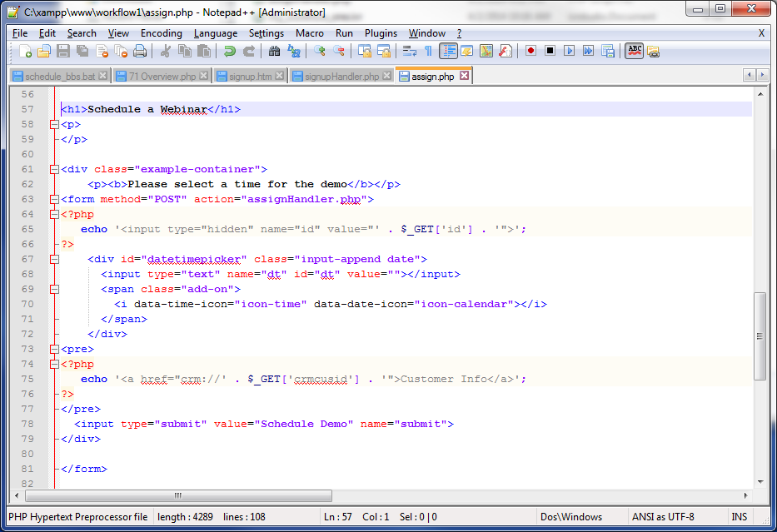Screen dimensions: 777x532
Task: Toggle Show All Characters pilcrow button
Action: click(428, 52)
